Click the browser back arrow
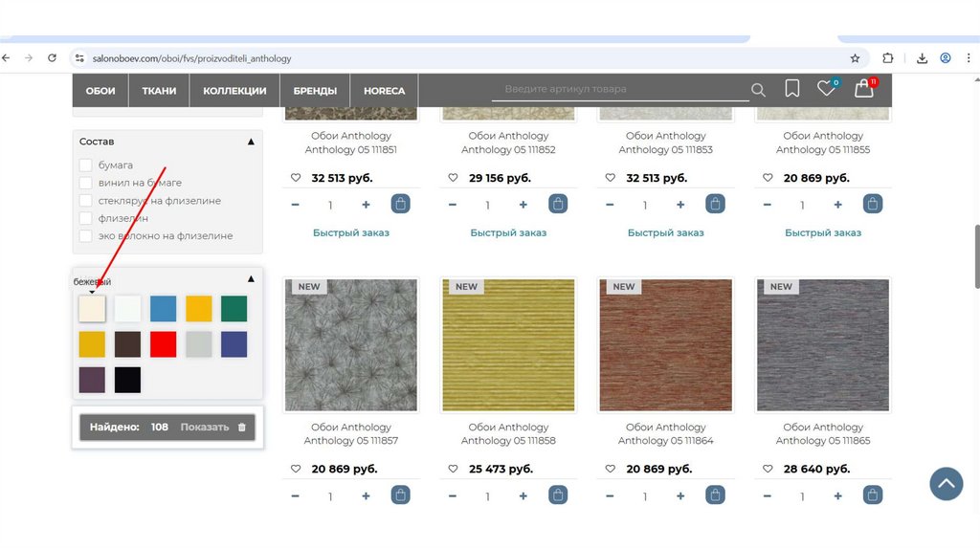This screenshot has width=980, height=549. click(x=7, y=58)
